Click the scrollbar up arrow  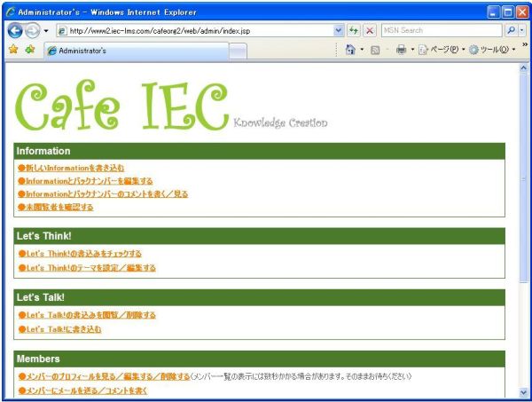[x=523, y=68]
